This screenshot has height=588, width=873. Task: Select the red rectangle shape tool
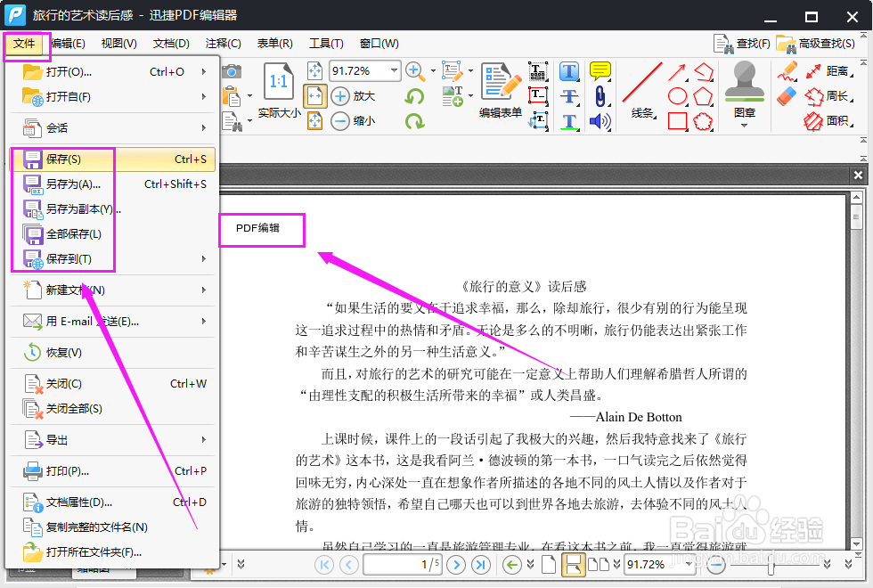pyautogui.click(x=677, y=121)
